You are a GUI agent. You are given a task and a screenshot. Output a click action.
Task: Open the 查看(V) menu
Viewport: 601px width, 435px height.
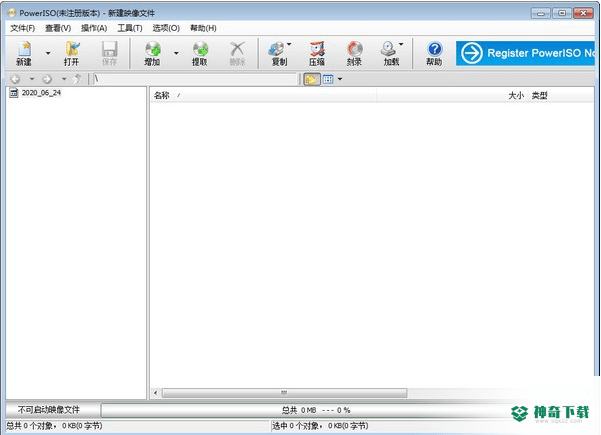point(58,28)
